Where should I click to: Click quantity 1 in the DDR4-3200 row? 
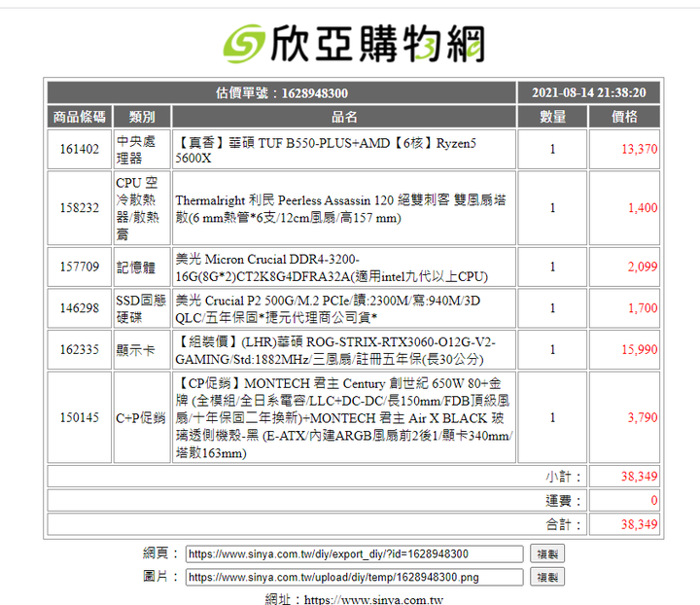(552, 267)
